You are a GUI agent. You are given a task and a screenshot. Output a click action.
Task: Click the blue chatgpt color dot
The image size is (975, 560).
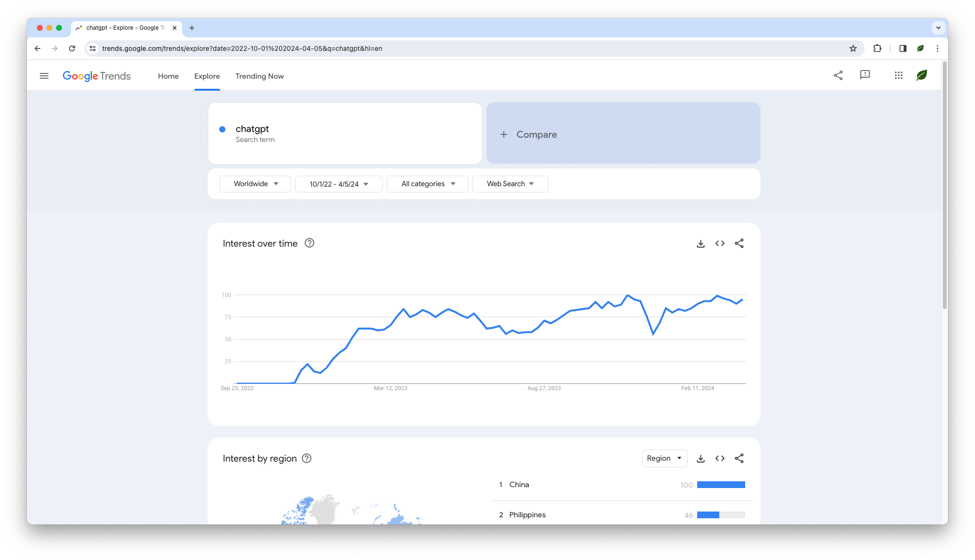coord(222,129)
